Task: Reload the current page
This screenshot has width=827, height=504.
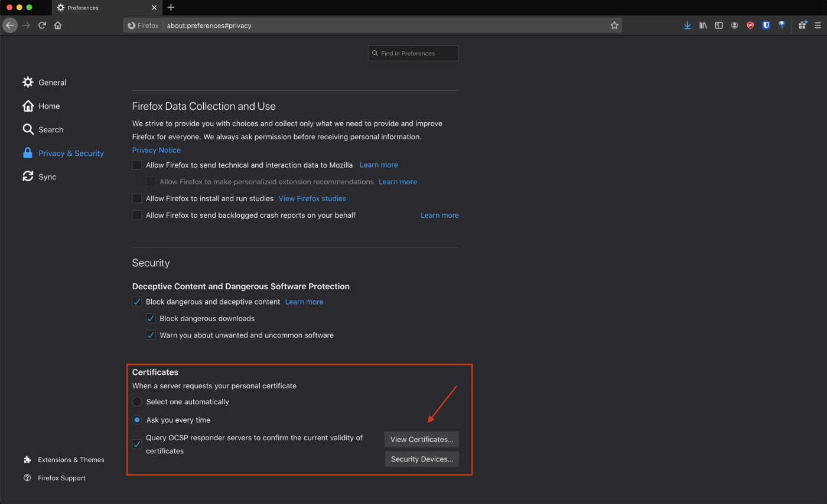Action: coord(42,25)
